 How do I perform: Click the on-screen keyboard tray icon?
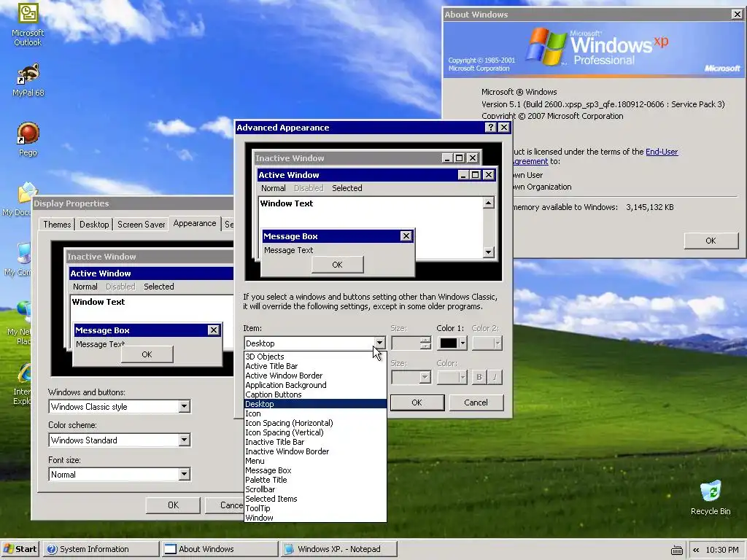click(676, 550)
